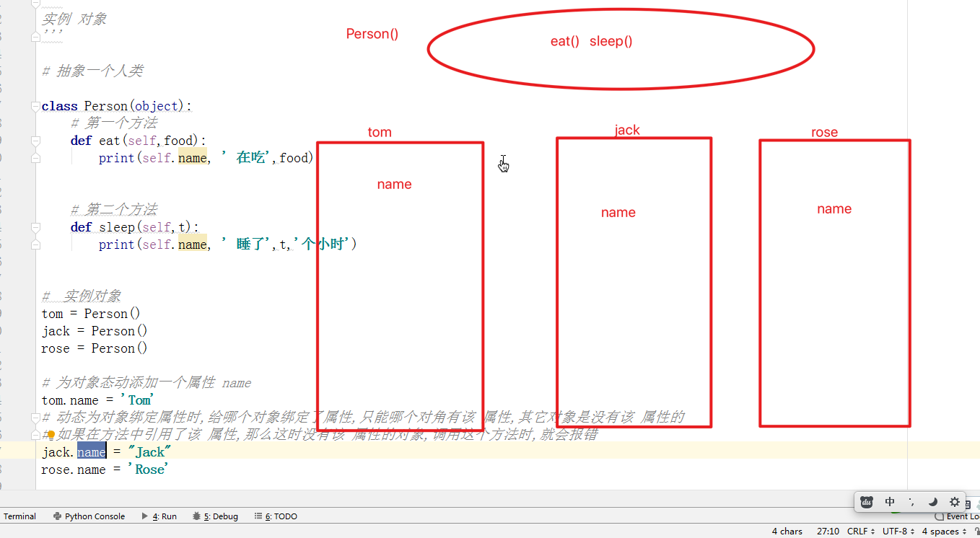The width and height of the screenshot is (980, 538).
Task: Toggle input method punctuation mode
Action: [911, 502]
